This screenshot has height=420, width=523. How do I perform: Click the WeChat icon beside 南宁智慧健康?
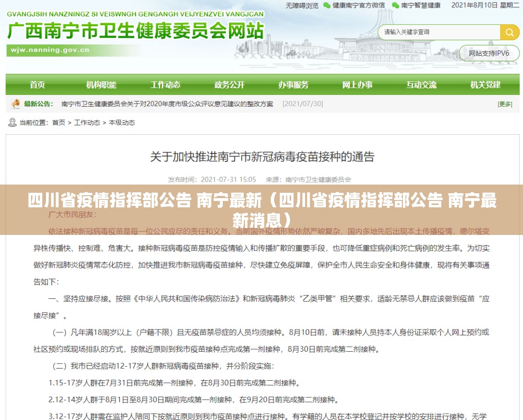(x=395, y=5)
